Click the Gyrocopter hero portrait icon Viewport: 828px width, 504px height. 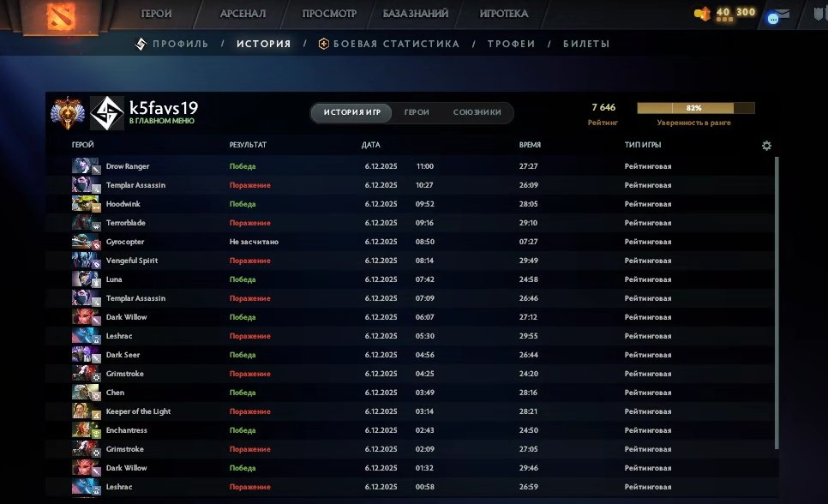(86, 242)
